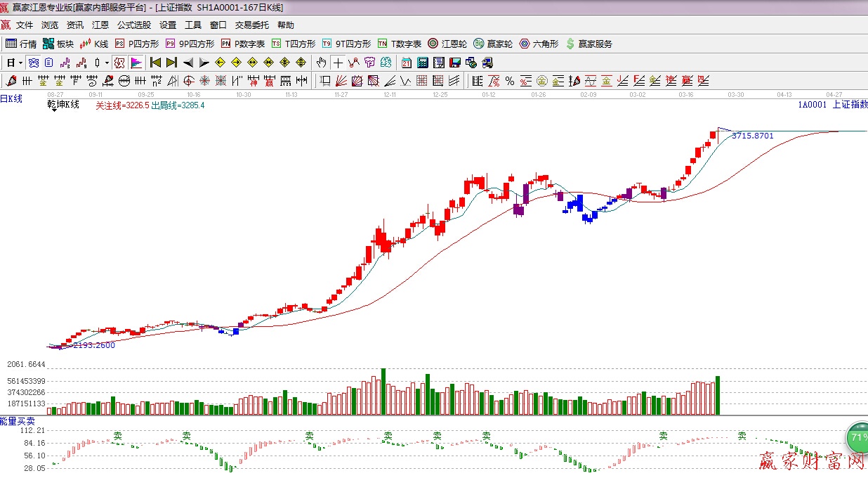Click the 赢家服务 service button
The width and height of the screenshot is (868, 478).
tap(588, 44)
